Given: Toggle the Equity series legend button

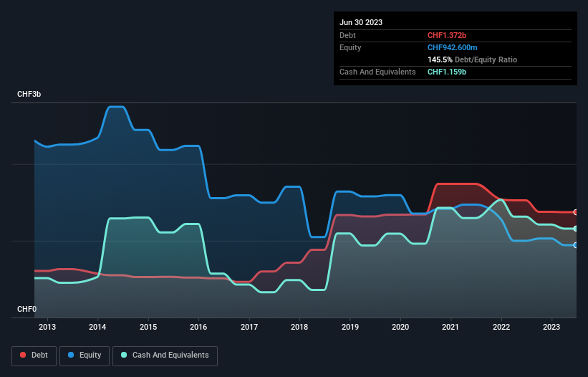Looking at the screenshot, I should click(x=85, y=355).
